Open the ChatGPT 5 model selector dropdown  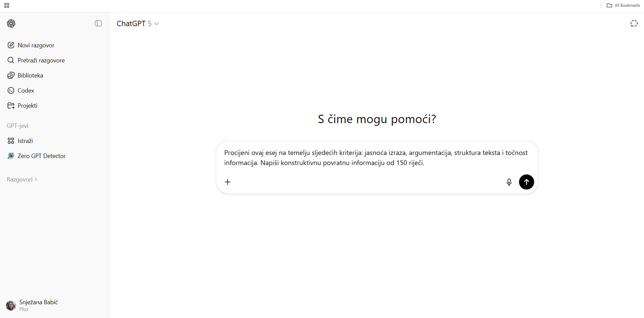[138, 23]
